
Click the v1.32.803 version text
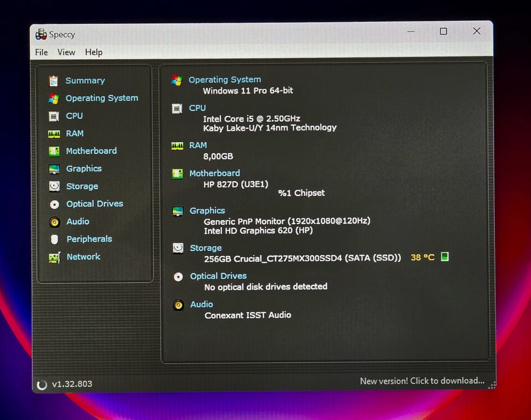coord(72,384)
